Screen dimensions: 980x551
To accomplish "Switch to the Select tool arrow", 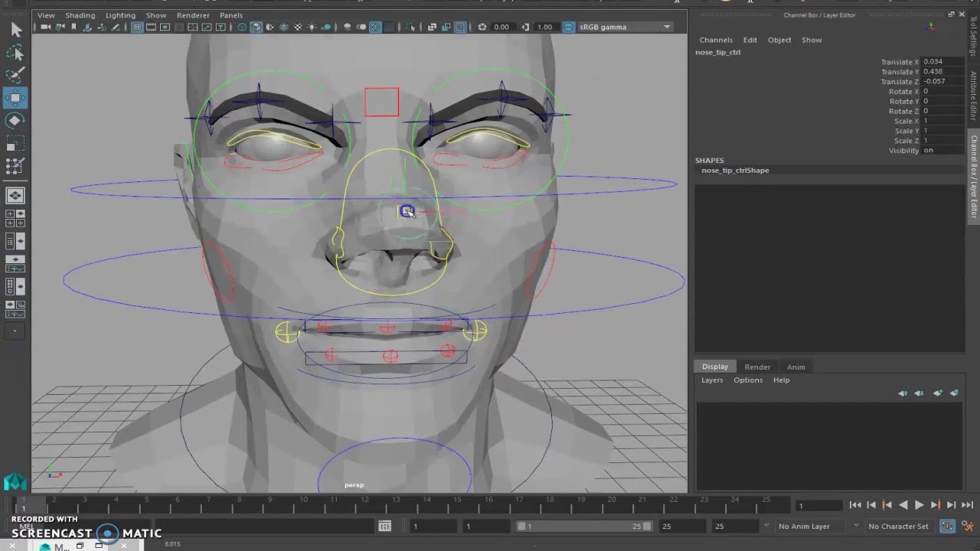I will click(x=15, y=31).
